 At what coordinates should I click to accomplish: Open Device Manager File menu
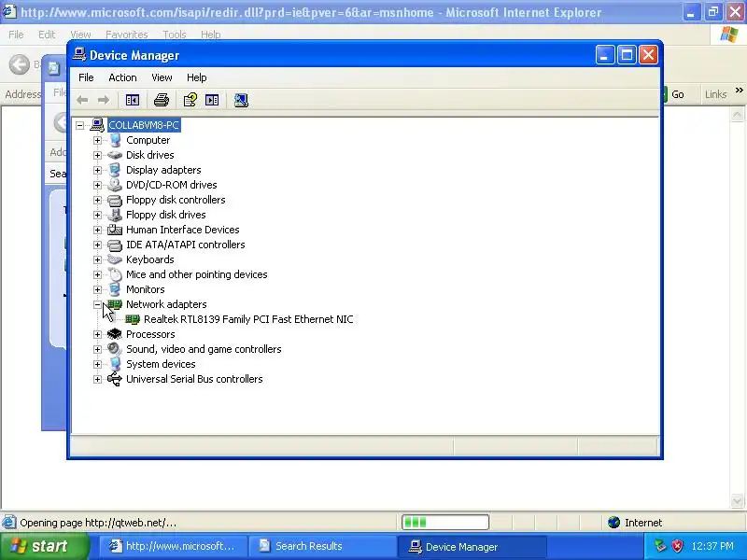86,77
